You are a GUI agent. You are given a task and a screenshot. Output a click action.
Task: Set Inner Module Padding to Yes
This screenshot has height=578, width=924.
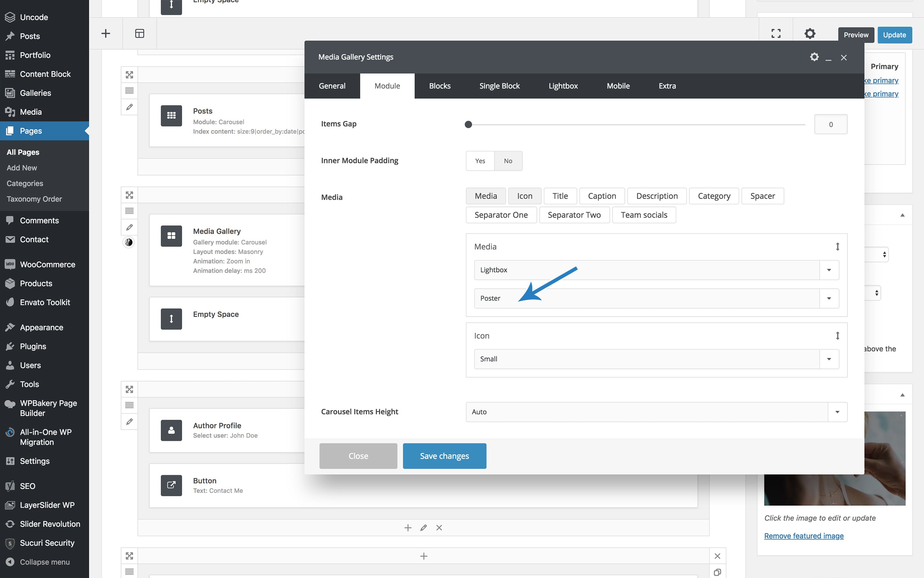[x=480, y=161]
